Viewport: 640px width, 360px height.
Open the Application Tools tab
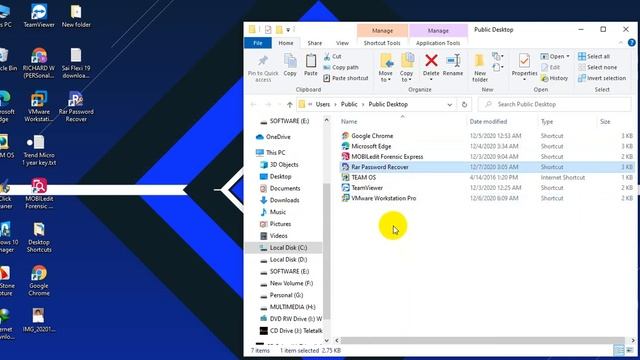[438, 43]
